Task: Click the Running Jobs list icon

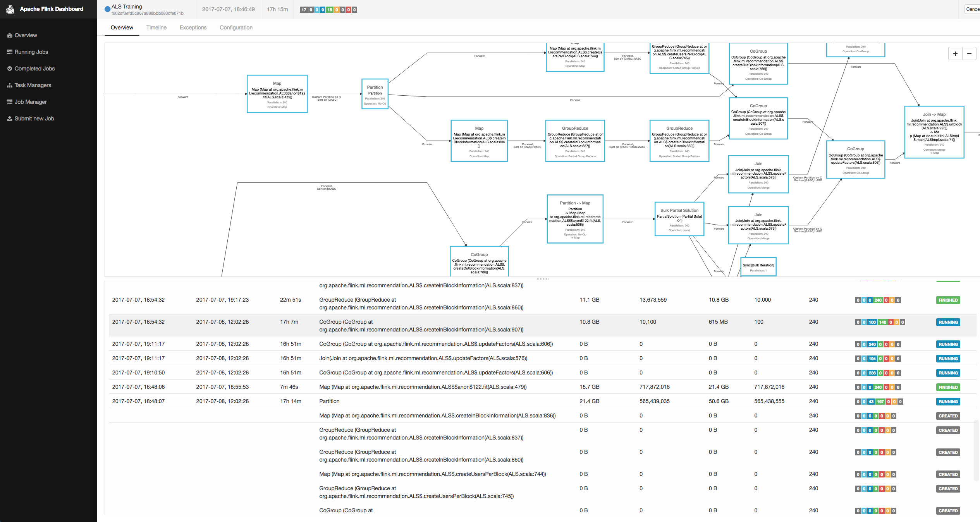Action: point(10,52)
